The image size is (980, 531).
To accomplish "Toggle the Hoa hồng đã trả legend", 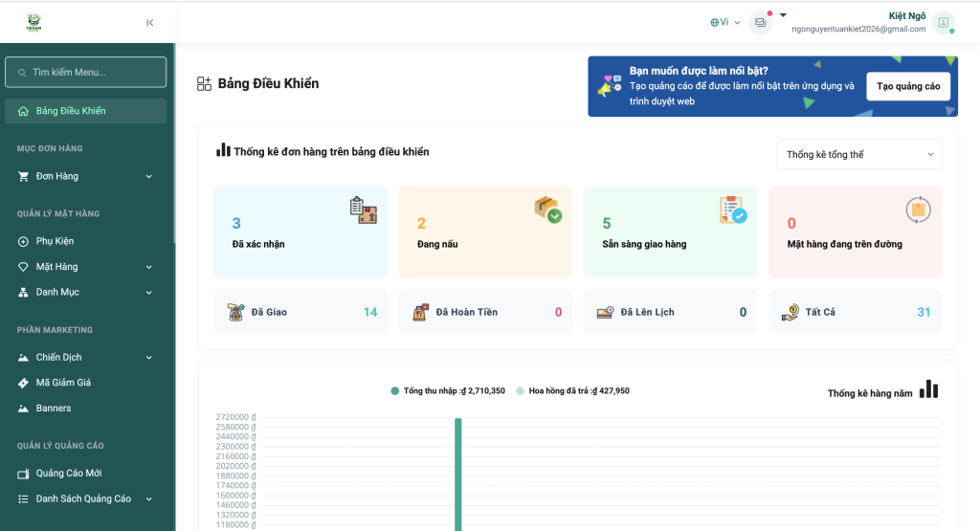I will tap(572, 390).
